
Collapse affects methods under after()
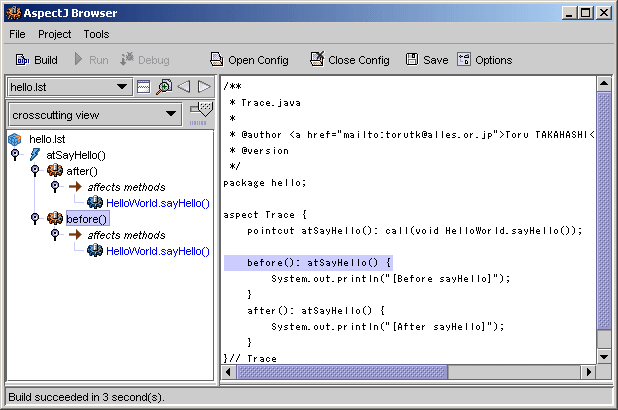coord(55,186)
